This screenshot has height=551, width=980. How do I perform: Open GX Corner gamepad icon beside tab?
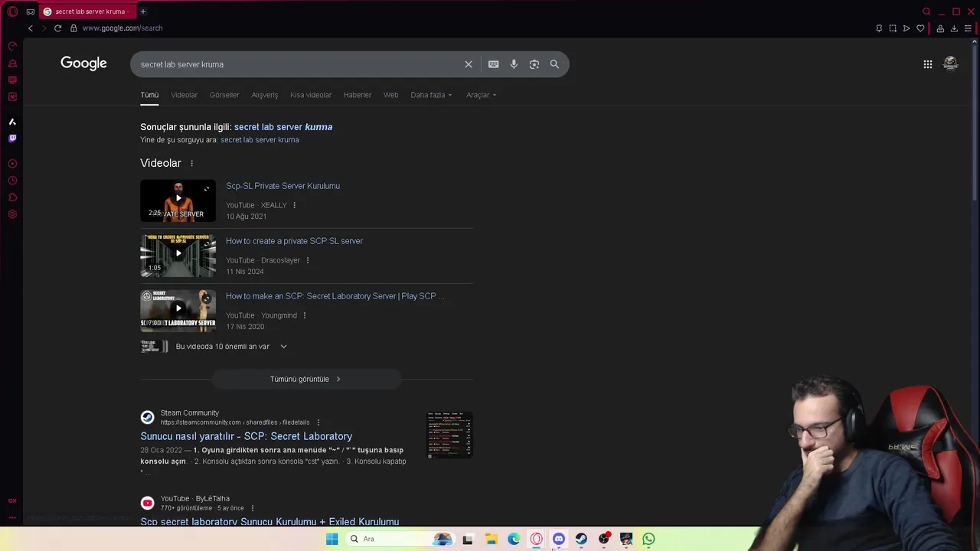tap(30, 11)
